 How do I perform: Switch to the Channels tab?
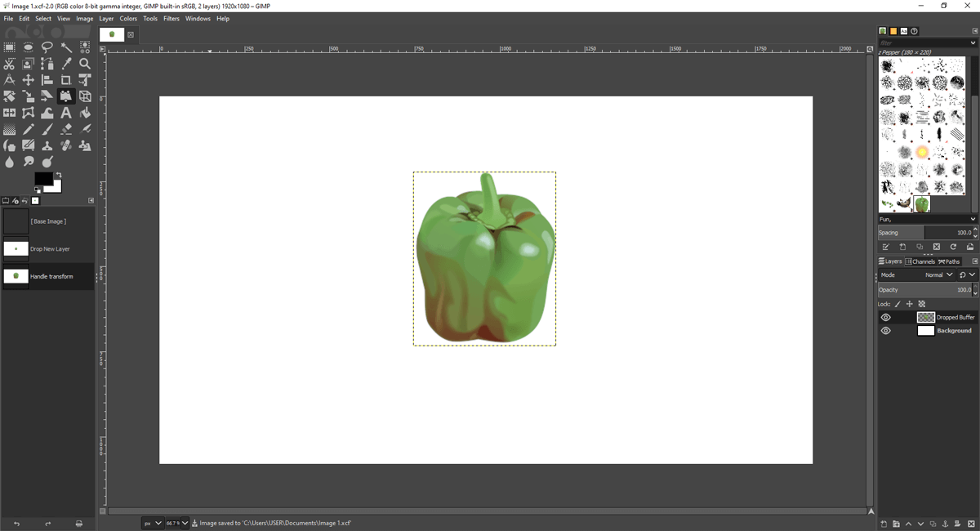coord(920,261)
